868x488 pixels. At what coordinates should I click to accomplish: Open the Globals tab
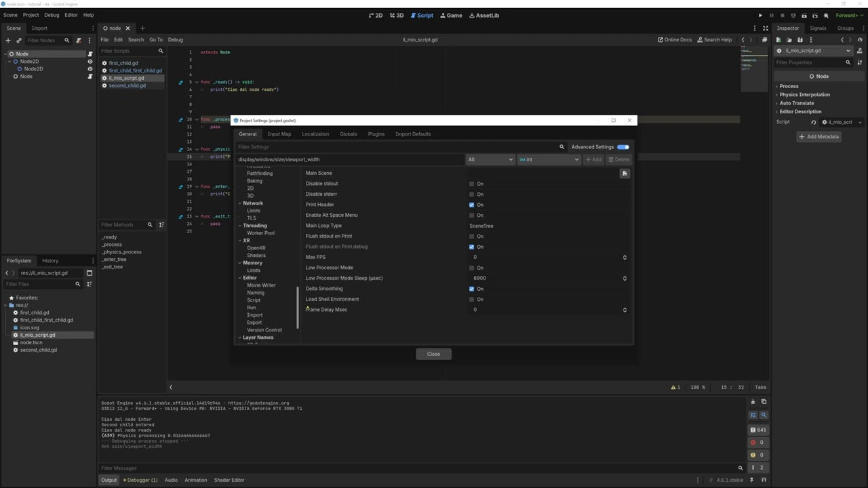click(349, 134)
